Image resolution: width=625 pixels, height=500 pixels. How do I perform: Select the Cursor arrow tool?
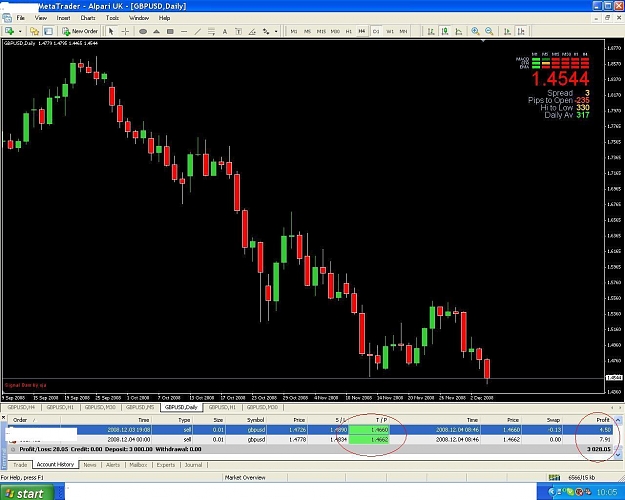click(x=111, y=31)
